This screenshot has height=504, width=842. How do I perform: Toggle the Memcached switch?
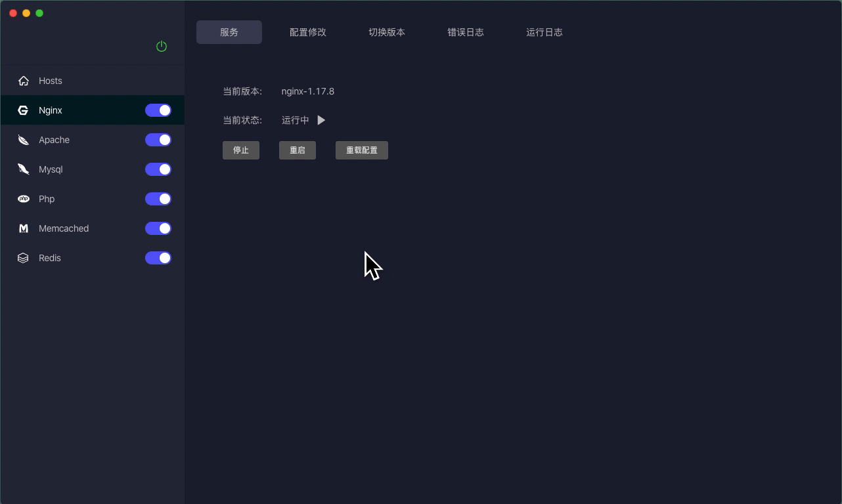tap(158, 228)
